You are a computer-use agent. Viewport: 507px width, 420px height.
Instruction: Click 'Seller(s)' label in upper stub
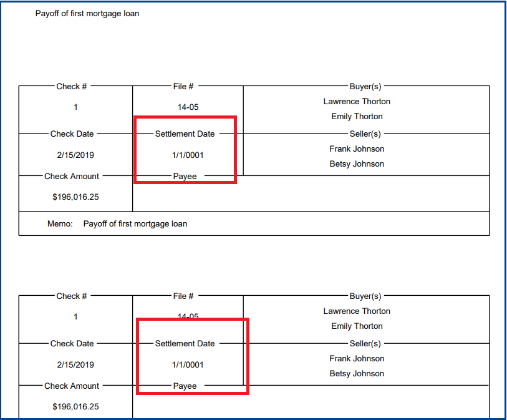click(365, 134)
